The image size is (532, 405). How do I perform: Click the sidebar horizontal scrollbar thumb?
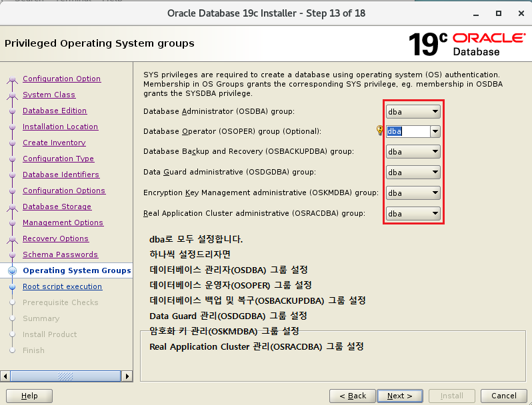[65, 376]
